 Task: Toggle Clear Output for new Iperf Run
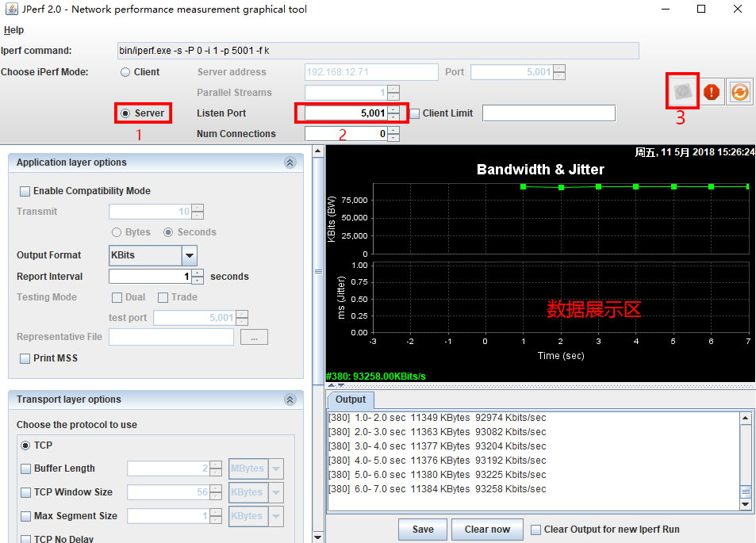[x=536, y=530]
